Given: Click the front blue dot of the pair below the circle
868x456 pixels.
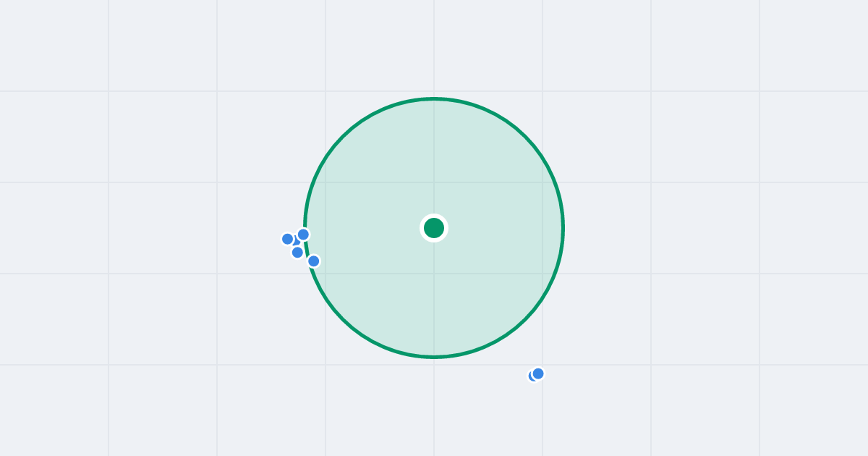Looking at the screenshot, I should [x=538, y=373].
